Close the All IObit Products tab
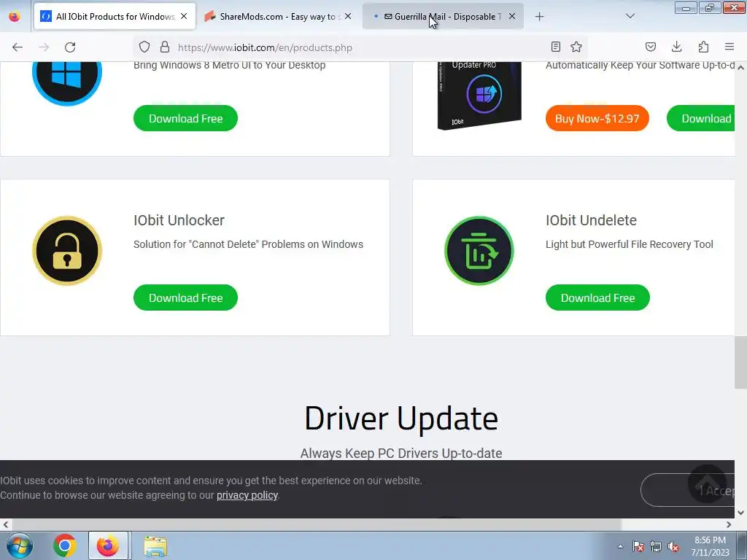Viewport: 747px width, 560px height. (184, 16)
